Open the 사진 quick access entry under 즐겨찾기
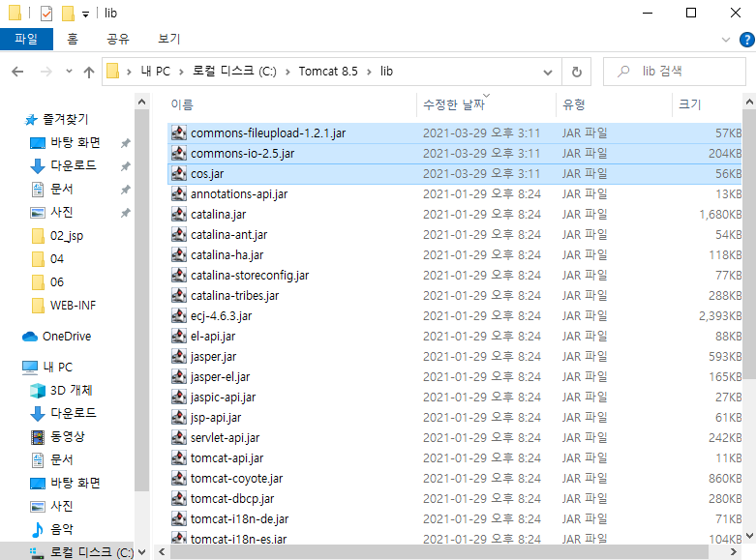This screenshot has width=756, height=560. coord(62,212)
